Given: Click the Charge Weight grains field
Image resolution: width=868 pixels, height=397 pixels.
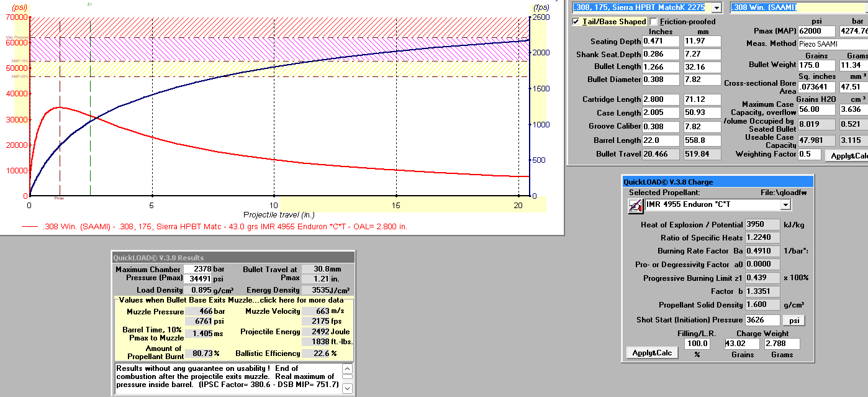Looking at the screenshot, I should coord(742,344).
